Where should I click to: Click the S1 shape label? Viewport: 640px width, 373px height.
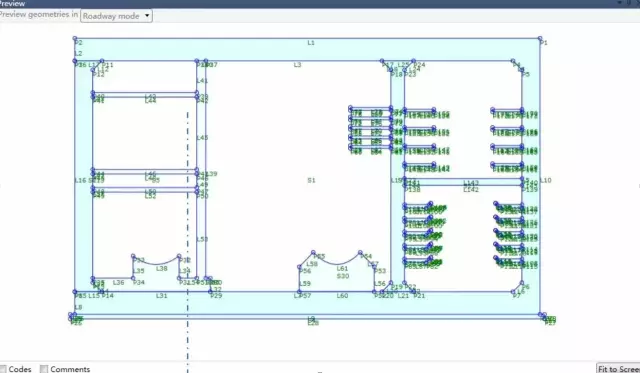tap(311, 180)
